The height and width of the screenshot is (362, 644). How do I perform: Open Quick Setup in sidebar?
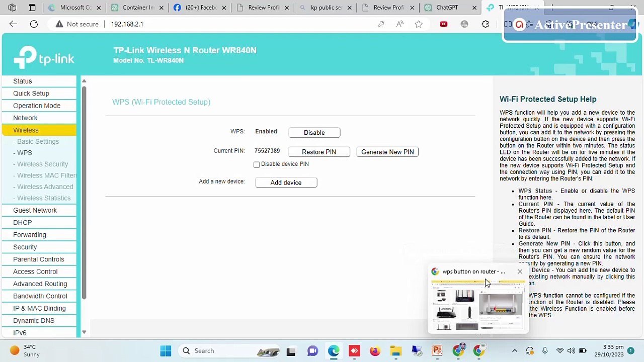39,94
